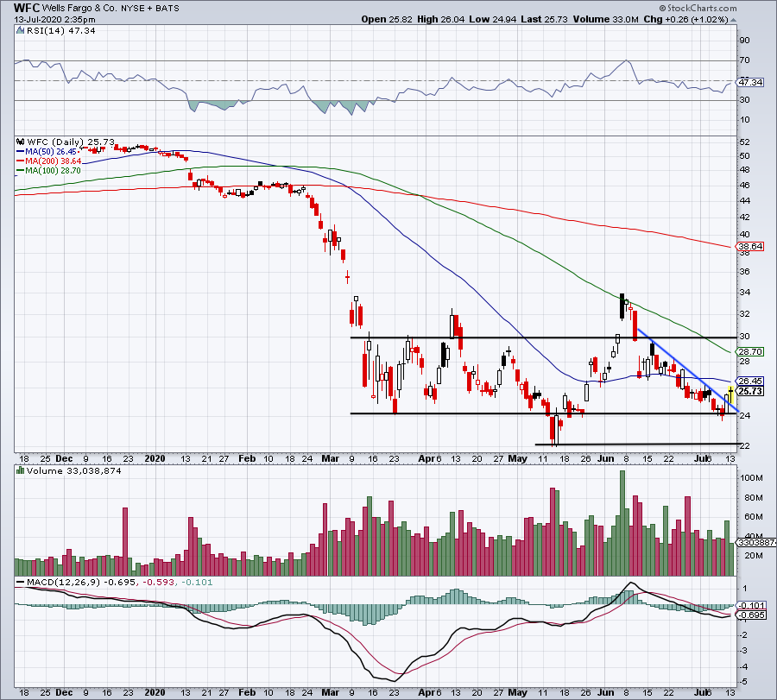Click the MA(50) 26.45 legend text
The height and width of the screenshot is (700, 777).
51,152
